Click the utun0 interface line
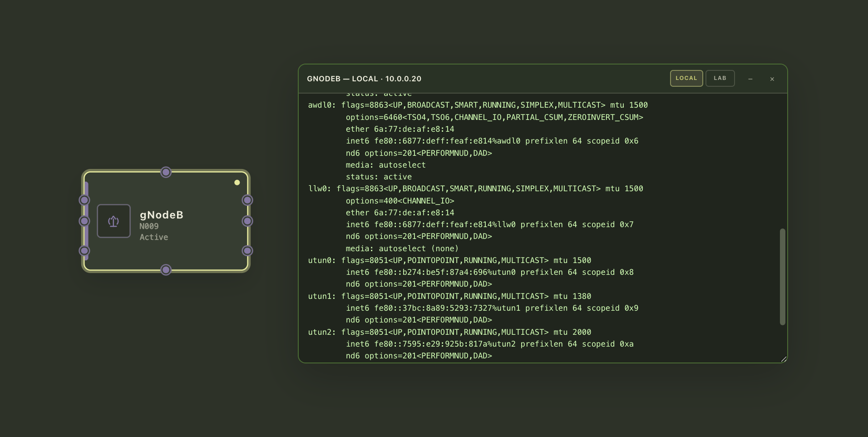Image resolution: width=868 pixels, height=437 pixels. pyautogui.click(x=449, y=260)
